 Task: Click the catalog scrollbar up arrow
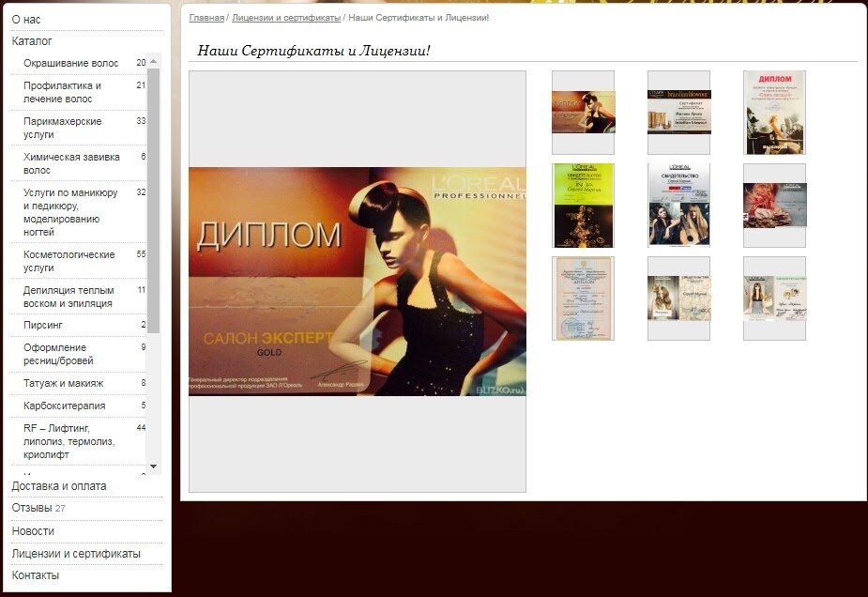[153, 61]
